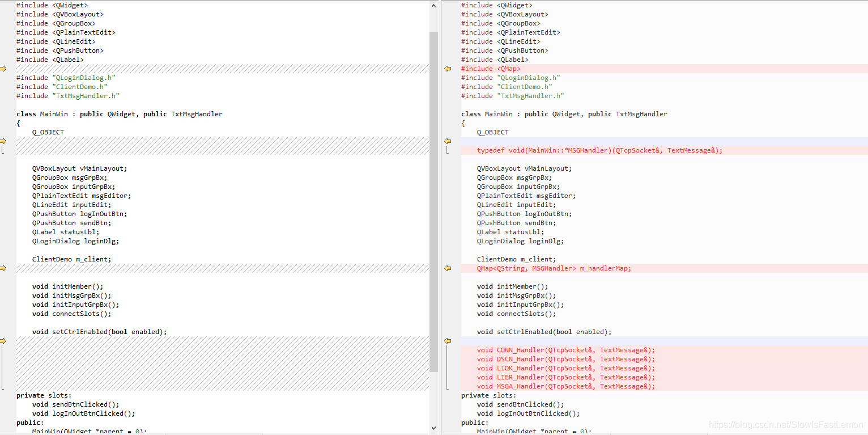Image resolution: width=868 pixels, height=435 pixels.
Task: Click the left pane vertical scrollbar thumb
Action: pos(434,201)
